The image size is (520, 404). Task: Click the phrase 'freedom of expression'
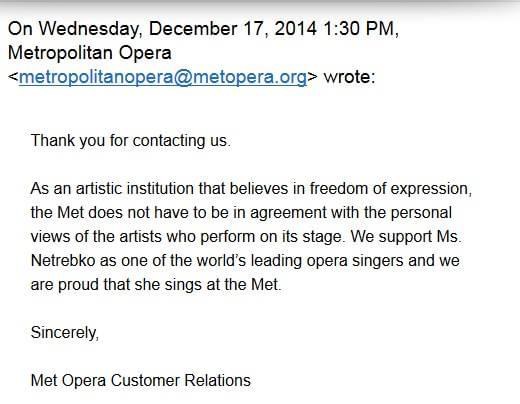tap(389, 189)
